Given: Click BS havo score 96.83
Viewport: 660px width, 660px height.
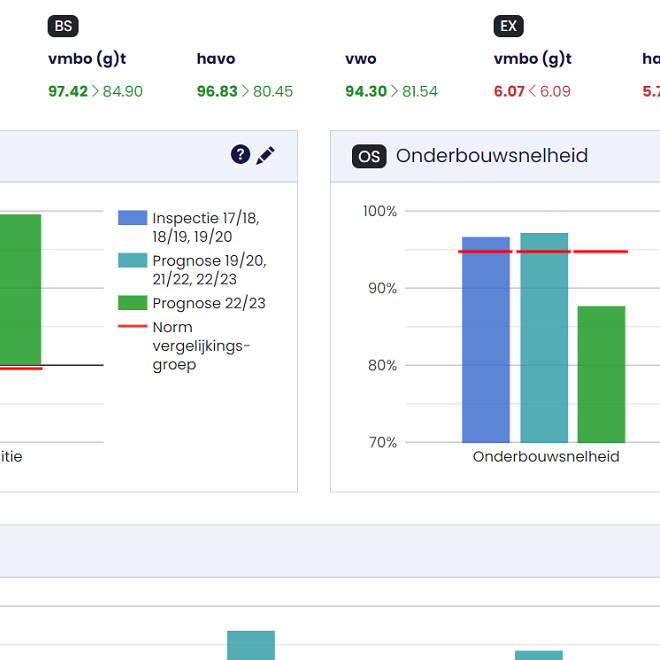Looking at the screenshot, I should [217, 91].
